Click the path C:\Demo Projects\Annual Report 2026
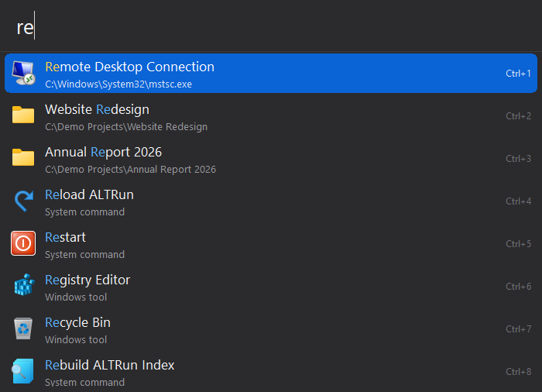Viewport: 542px width, 392px height. pyautogui.click(x=130, y=169)
